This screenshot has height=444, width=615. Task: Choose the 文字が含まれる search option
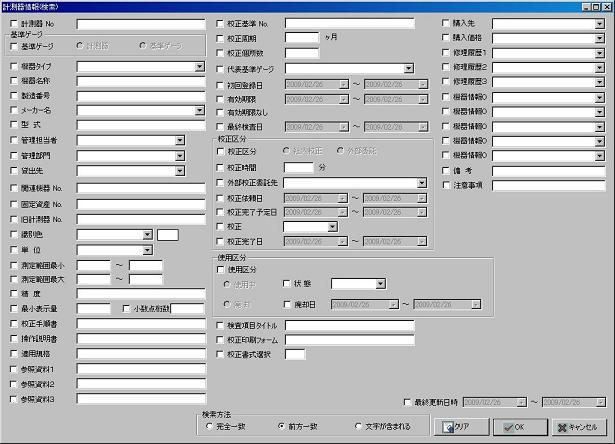pos(359,426)
